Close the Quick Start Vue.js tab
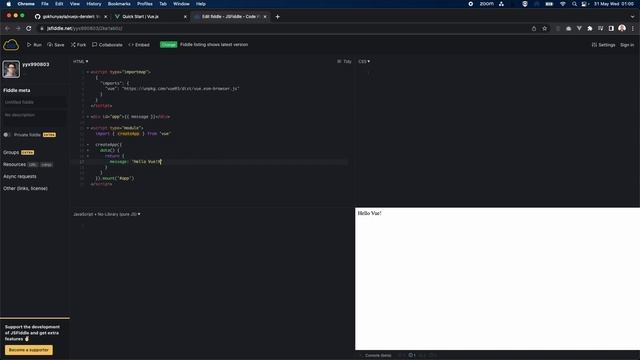The width and height of the screenshot is (640, 360). point(185,17)
